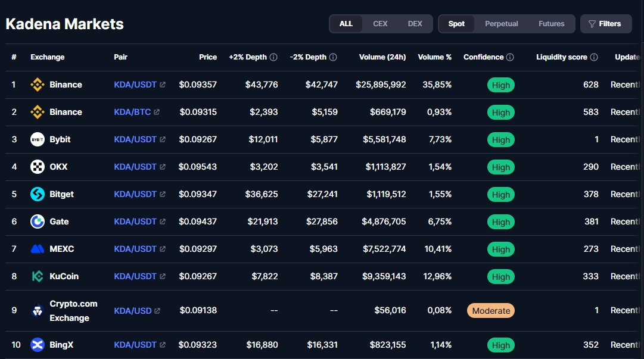Click the external link icon in the Gate row
Image resolution: width=644 pixels, height=359 pixels.
163,221
